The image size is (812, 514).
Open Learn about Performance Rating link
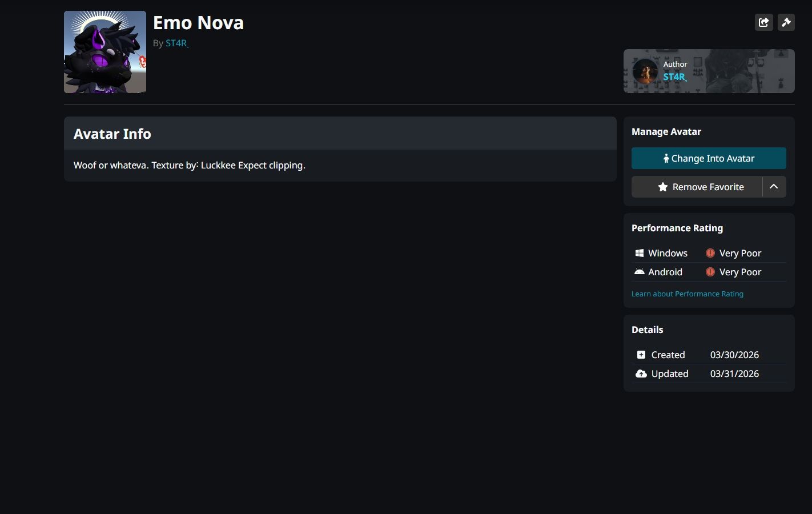coord(688,294)
